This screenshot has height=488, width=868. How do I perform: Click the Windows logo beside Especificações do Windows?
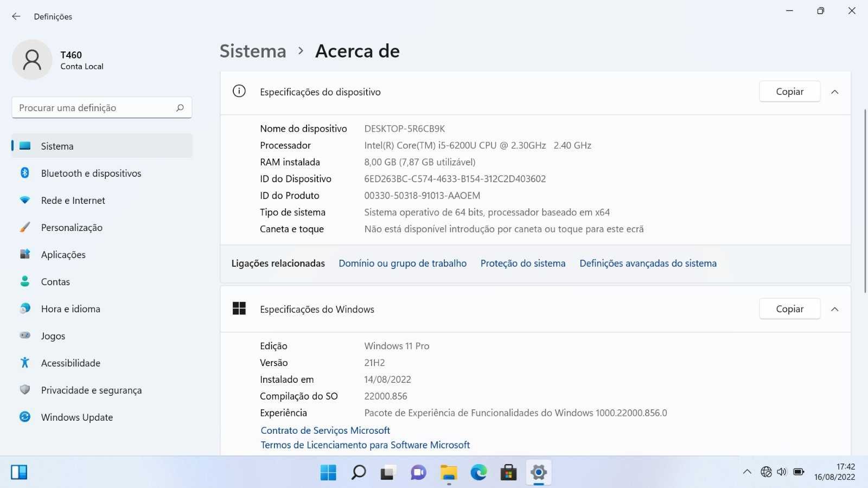click(239, 309)
